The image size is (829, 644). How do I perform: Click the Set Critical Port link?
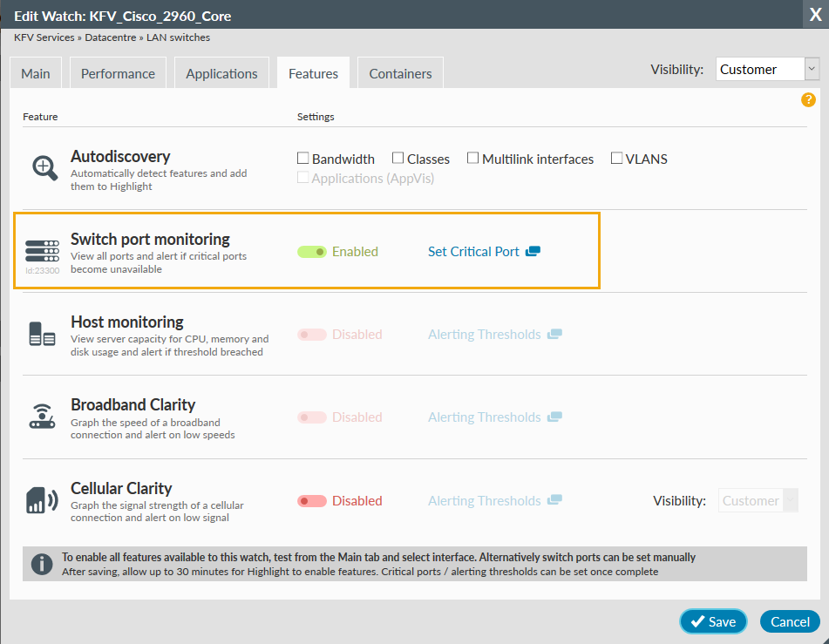[472, 251]
